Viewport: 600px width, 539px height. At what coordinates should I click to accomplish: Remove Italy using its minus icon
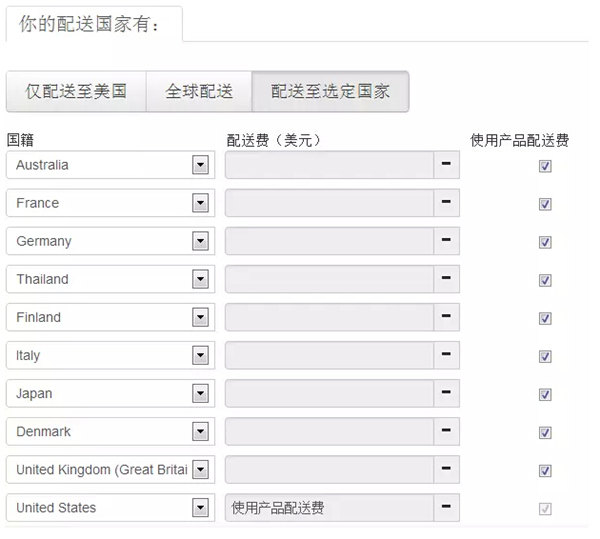446,355
